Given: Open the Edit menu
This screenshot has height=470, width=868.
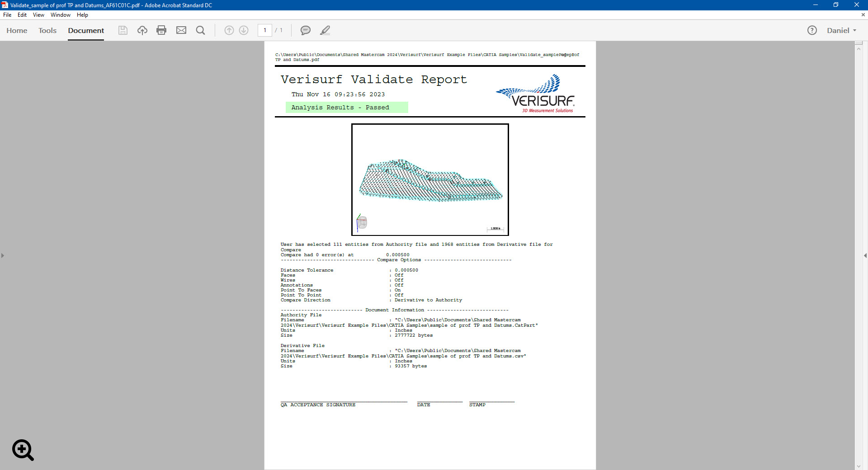Looking at the screenshot, I should coord(22,15).
